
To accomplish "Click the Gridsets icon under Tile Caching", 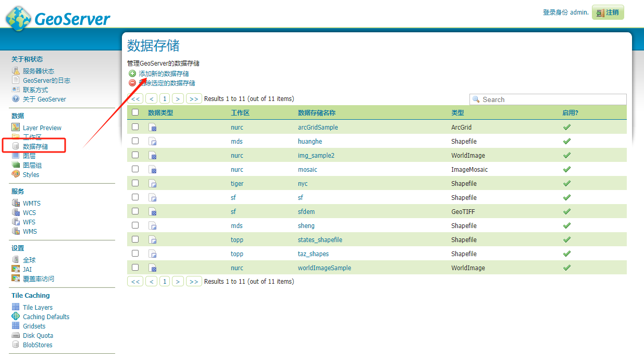I will 16,326.
